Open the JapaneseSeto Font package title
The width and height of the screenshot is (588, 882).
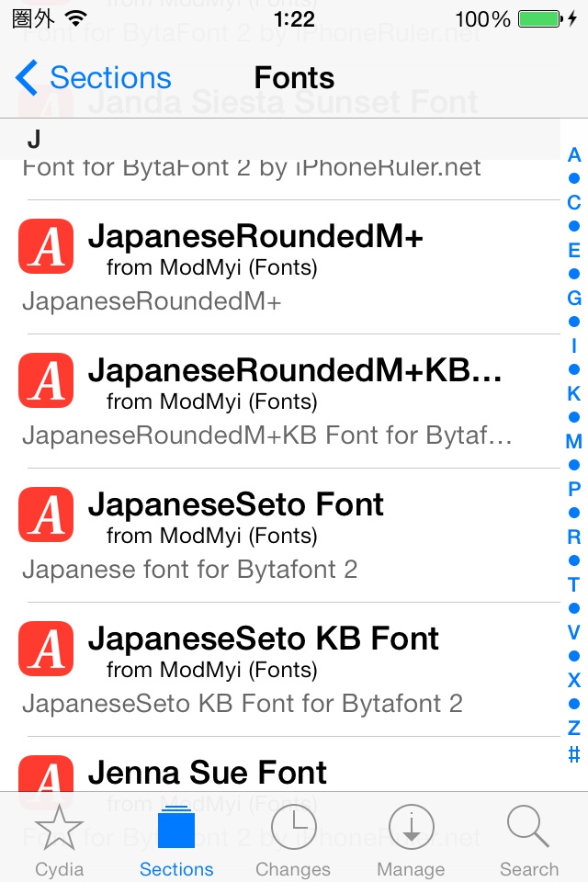[x=236, y=504]
